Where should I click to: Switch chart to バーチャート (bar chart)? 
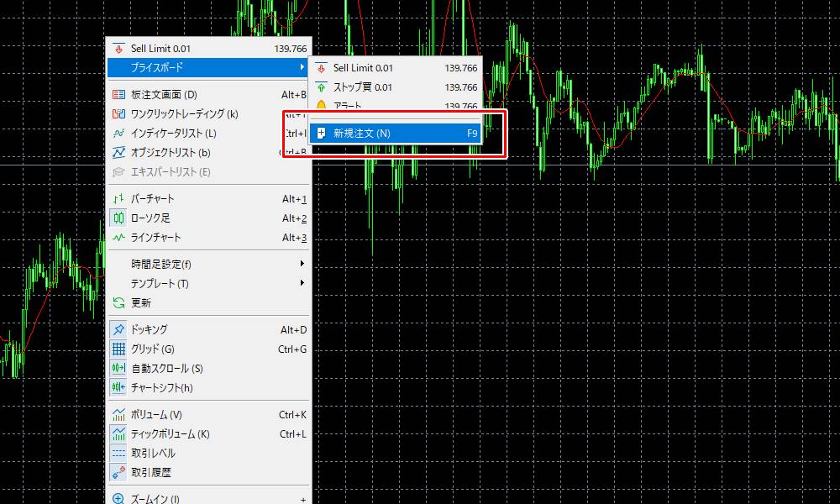(x=168, y=198)
